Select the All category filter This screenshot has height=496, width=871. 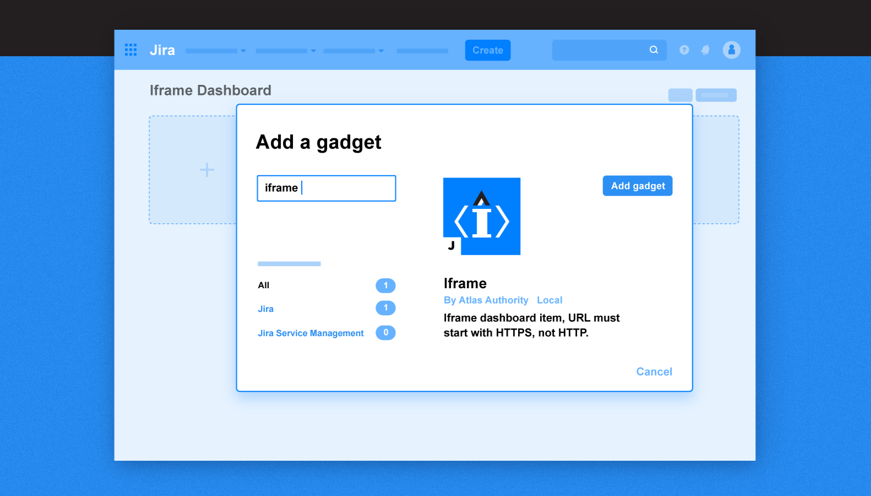tap(263, 285)
